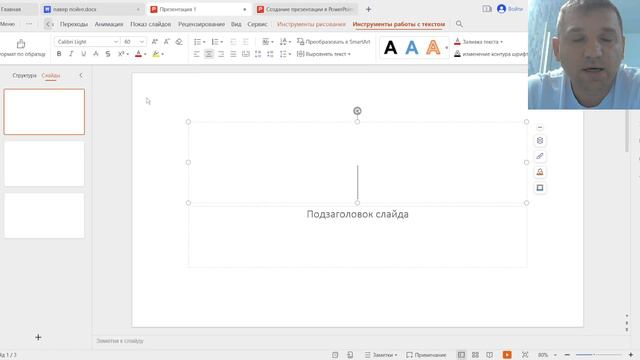Image resolution: width=640 pixels, height=360 pixels.
Task: Open the text fill dropdown
Action: [x=478, y=42]
